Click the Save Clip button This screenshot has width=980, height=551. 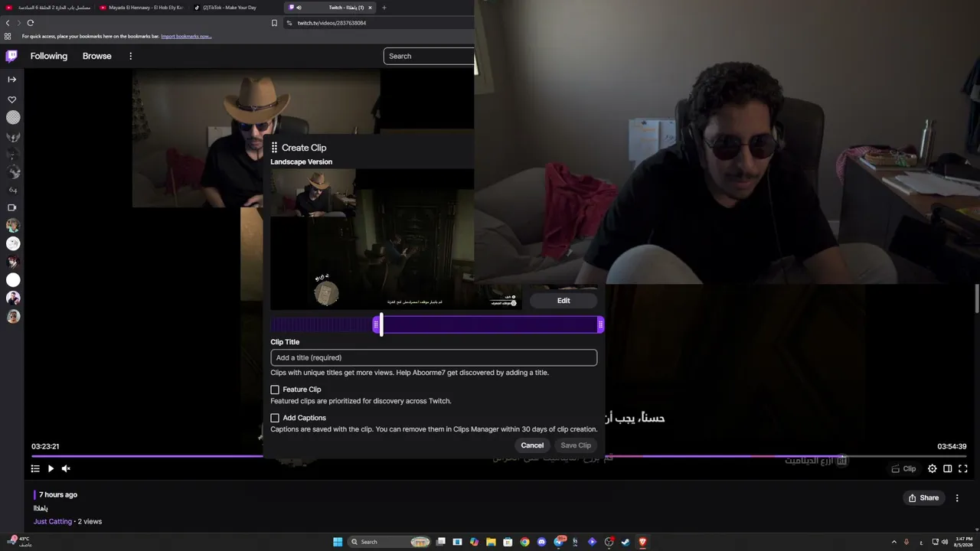[x=576, y=445]
